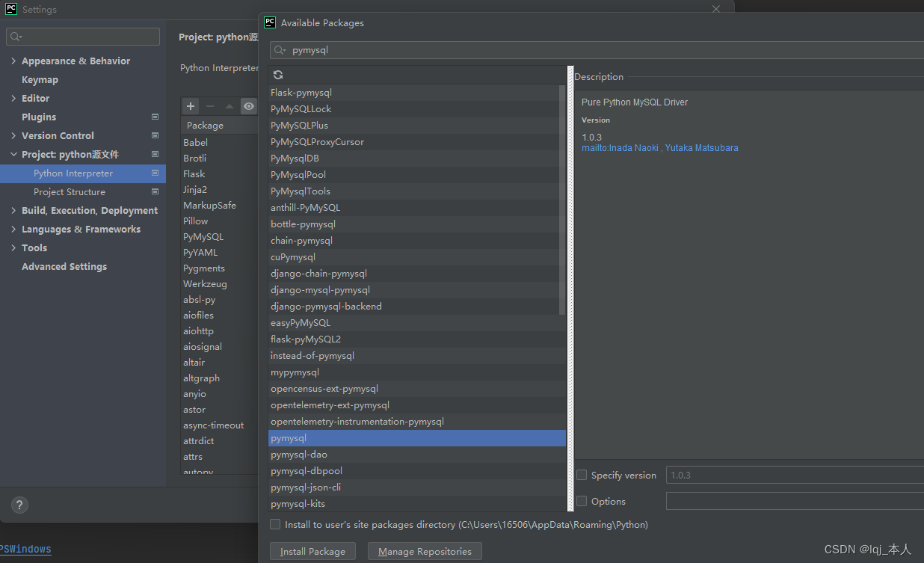This screenshot has width=924, height=563.
Task: Select the highlighted pymysql package row
Action: coord(417,438)
